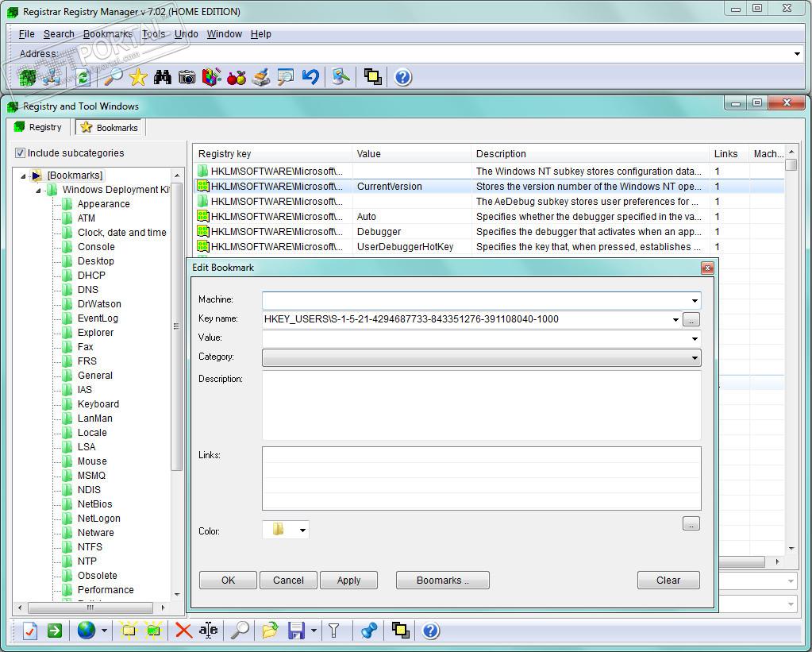Viewport: 812px width, 652px height.
Task: Click the green right-arrow icon in bottom toolbar
Action: coord(55,631)
